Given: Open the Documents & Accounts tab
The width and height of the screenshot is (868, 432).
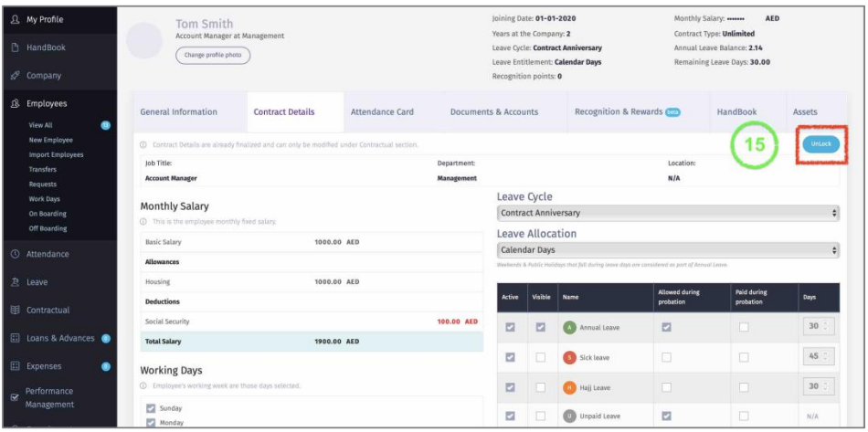Looking at the screenshot, I should point(494,112).
